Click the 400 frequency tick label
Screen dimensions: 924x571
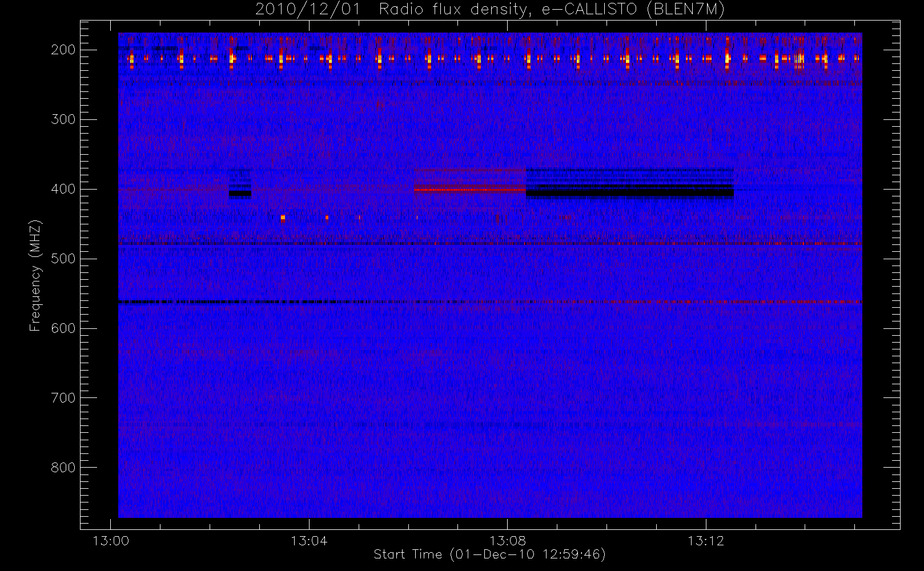coord(63,189)
